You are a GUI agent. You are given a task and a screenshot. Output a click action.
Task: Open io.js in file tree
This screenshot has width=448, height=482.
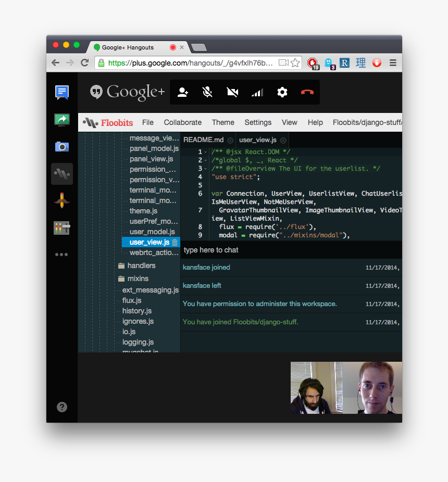(129, 332)
